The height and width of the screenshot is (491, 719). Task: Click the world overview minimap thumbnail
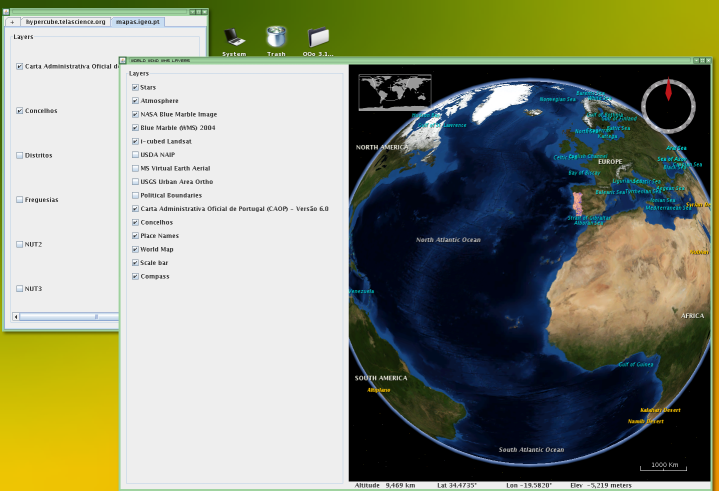(x=393, y=92)
